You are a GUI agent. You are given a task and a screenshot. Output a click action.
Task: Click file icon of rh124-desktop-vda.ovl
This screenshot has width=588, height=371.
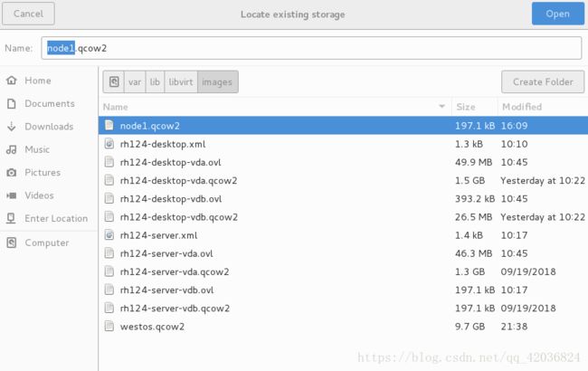click(109, 162)
